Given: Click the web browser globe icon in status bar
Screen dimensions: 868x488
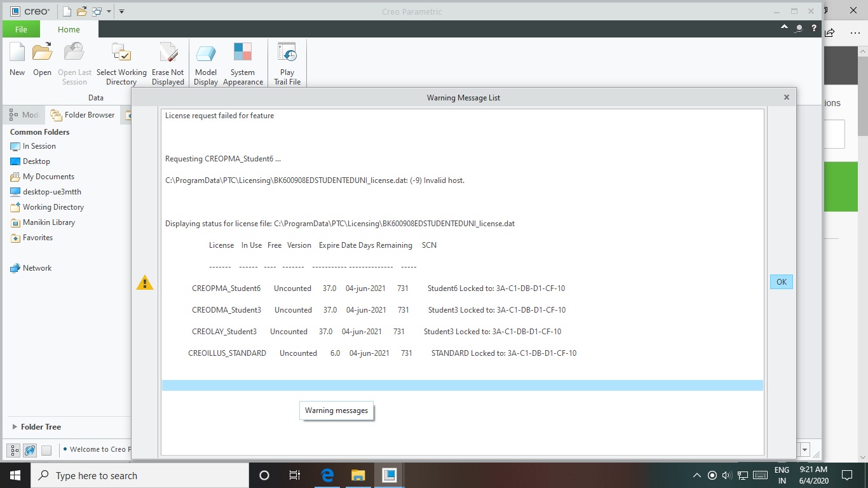Looking at the screenshot, I should (29, 450).
